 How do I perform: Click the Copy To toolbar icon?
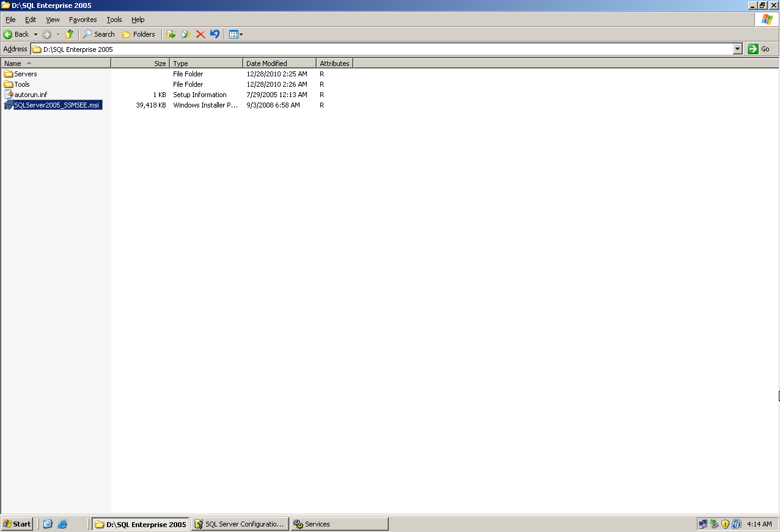pyautogui.click(x=186, y=34)
